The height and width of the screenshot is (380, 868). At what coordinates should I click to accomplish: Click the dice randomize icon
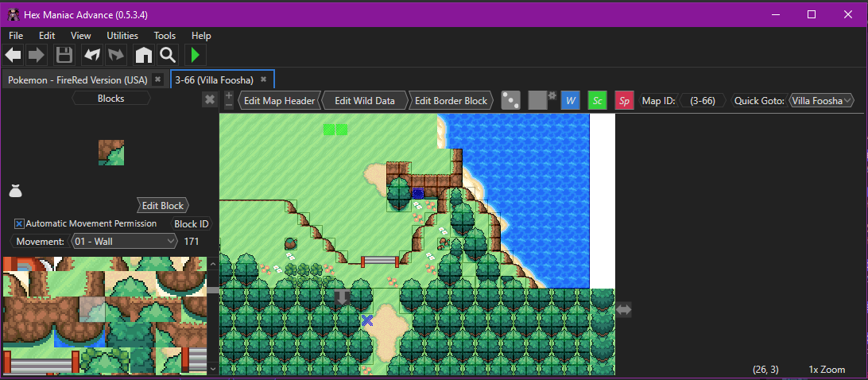(510, 101)
